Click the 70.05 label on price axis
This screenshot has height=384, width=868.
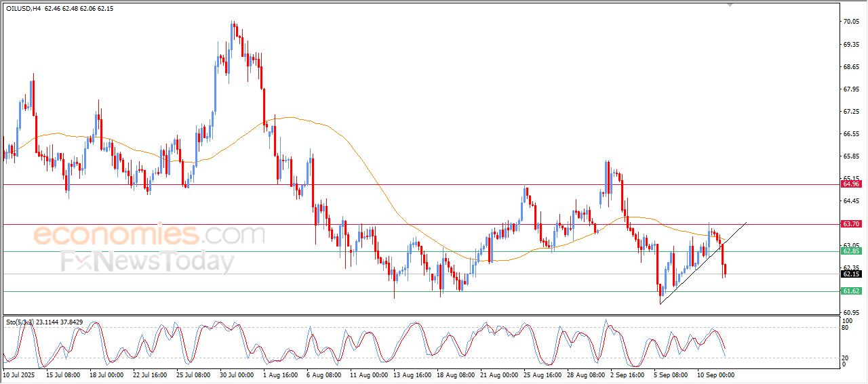point(851,22)
